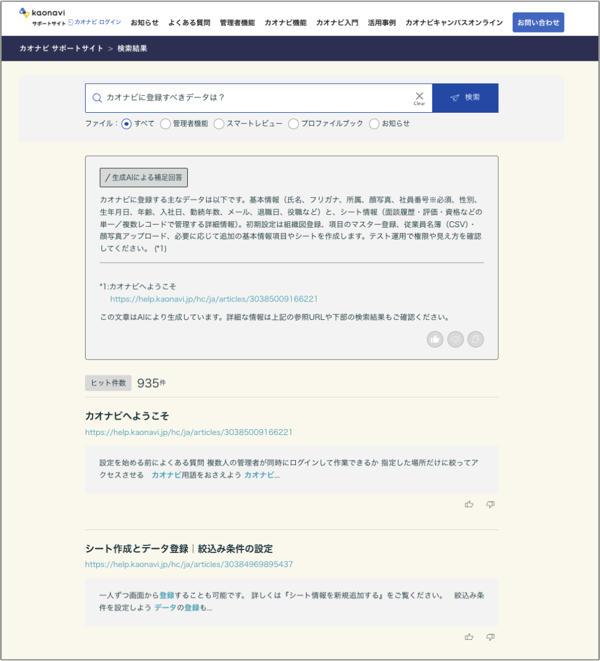Open カオナビ機能 navigation item
Screen dimensions: 600x661
click(285, 23)
